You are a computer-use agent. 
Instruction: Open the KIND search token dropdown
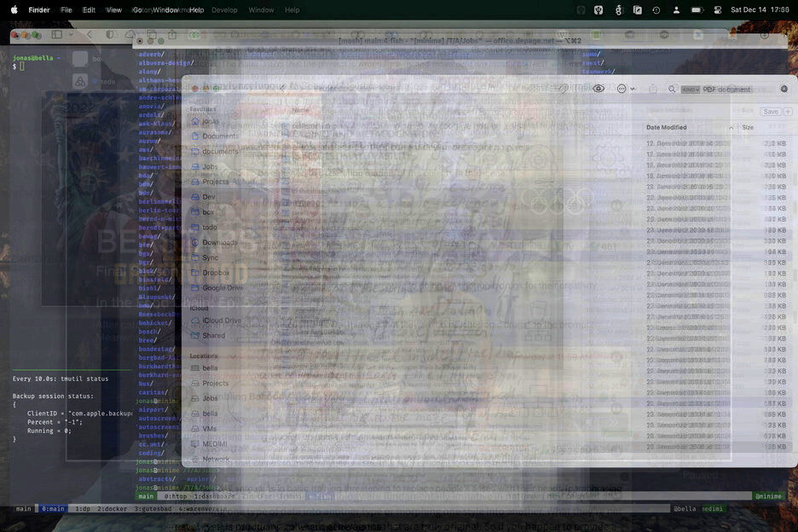691,90
